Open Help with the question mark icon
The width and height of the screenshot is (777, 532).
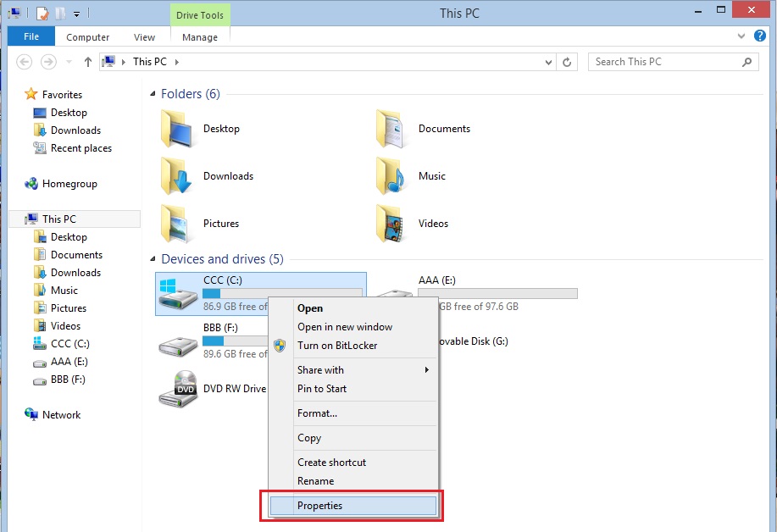click(x=760, y=36)
